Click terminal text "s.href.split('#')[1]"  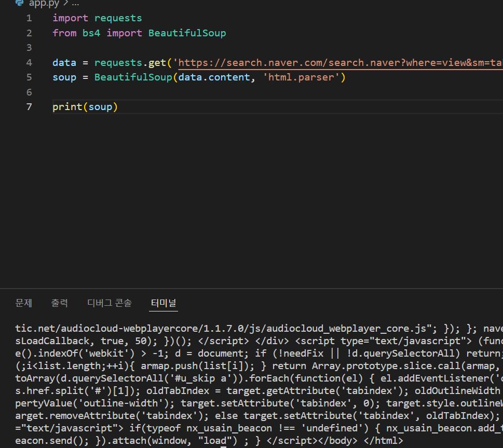(74, 391)
